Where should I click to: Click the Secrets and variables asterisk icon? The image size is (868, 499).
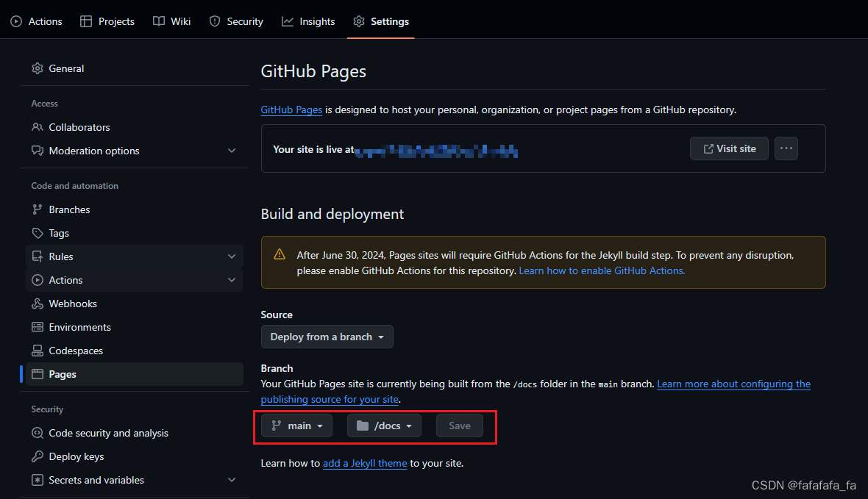[37, 480]
